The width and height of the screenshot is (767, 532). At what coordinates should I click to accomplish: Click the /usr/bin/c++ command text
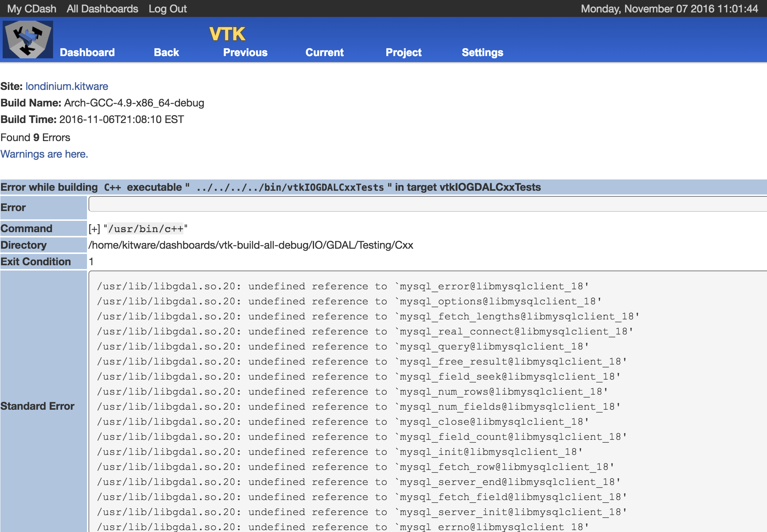tap(146, 228)
